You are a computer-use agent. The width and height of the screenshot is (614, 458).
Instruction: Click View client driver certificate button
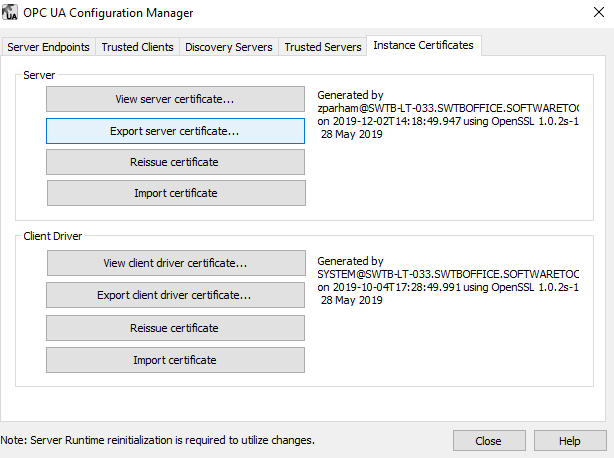[176, 263]
